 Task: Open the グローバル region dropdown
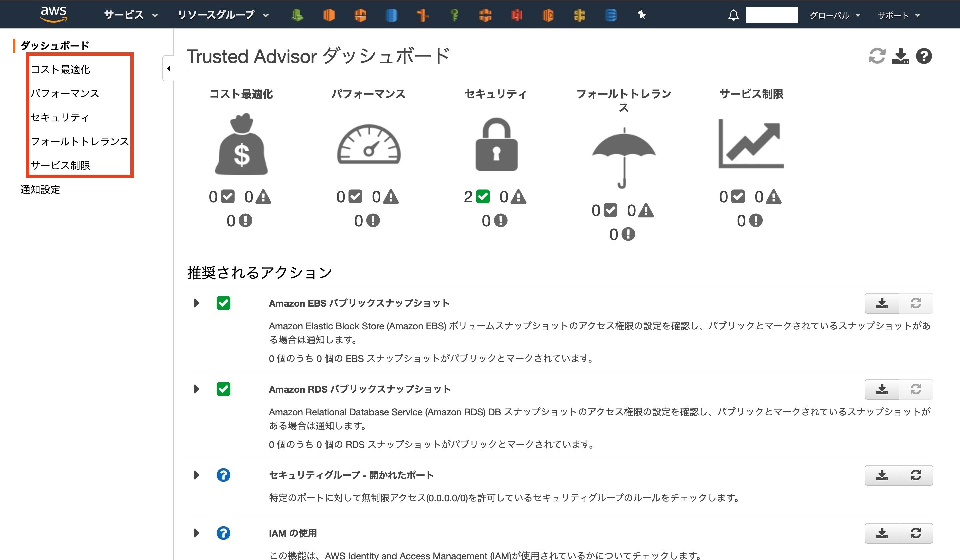click(835, 15)
